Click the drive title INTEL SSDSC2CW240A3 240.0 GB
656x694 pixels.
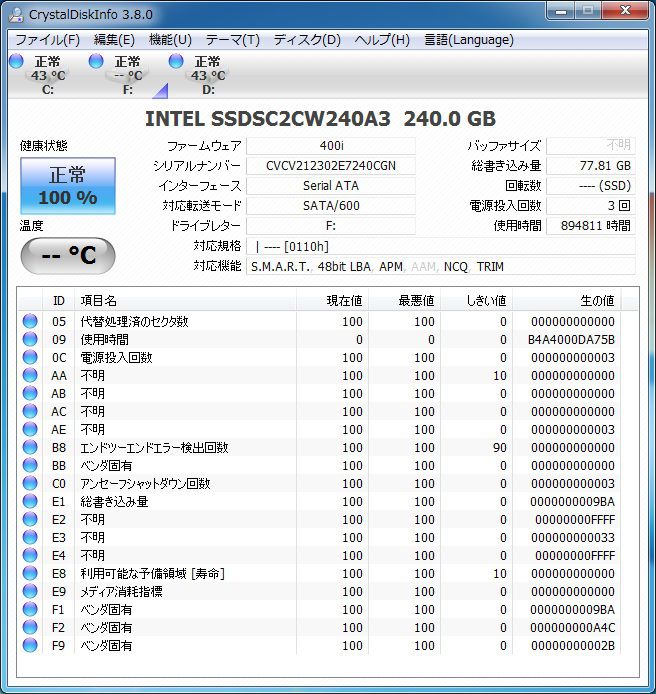[320, 119]
